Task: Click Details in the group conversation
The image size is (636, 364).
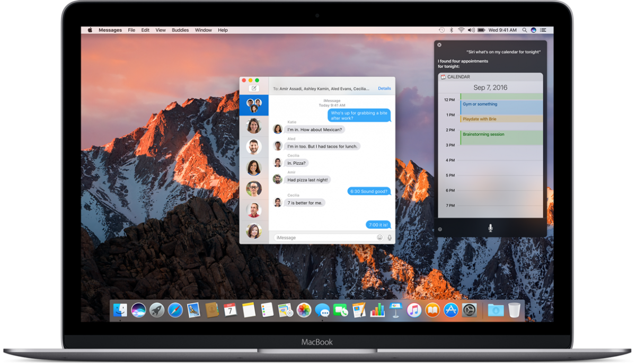Action: click(384, 88)
